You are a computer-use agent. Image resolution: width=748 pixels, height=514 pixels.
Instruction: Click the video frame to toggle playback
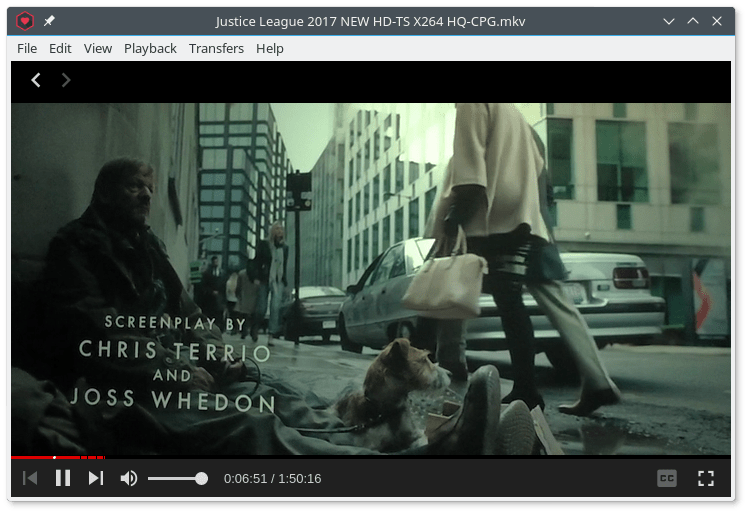(371, 279)
